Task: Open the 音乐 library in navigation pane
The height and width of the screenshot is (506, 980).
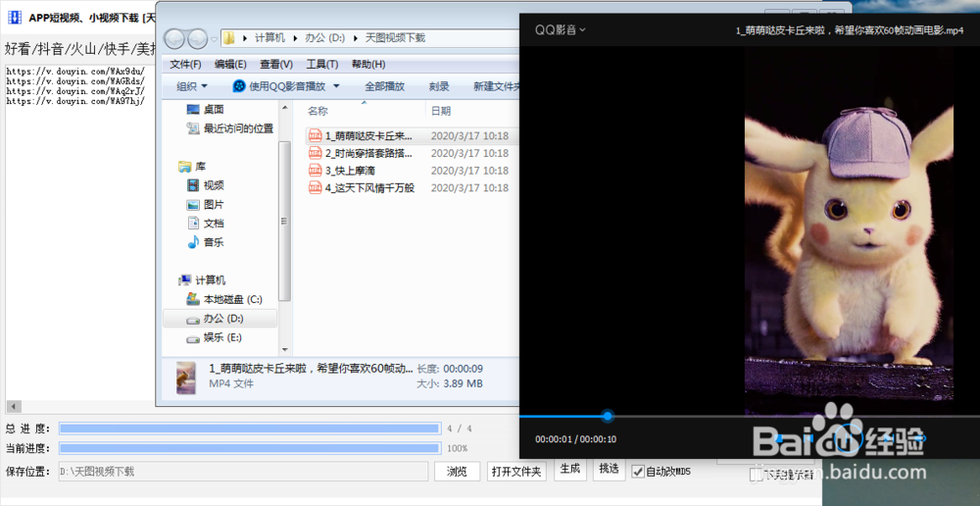Action: pyautogui.click(x=206, y=242)
